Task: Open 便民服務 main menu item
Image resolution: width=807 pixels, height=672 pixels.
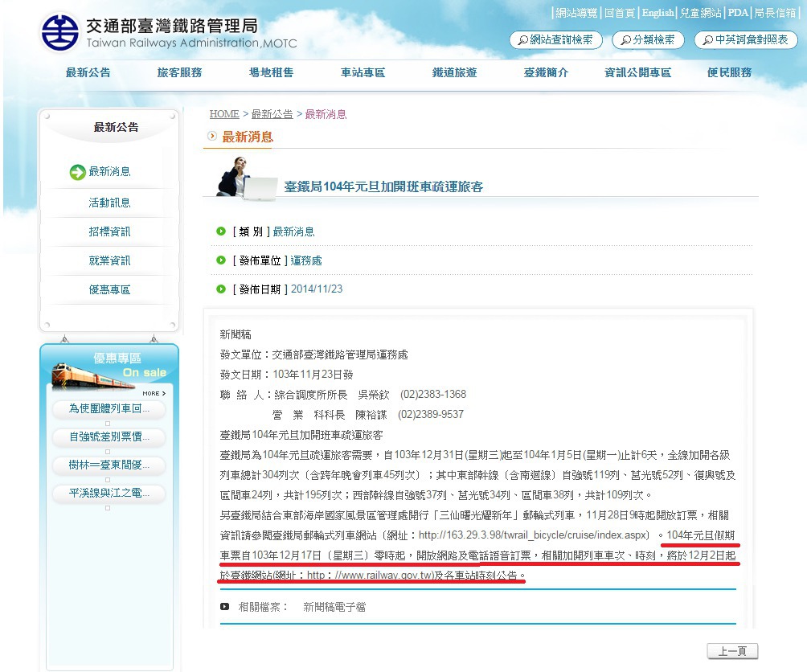Action: (729, 72)
